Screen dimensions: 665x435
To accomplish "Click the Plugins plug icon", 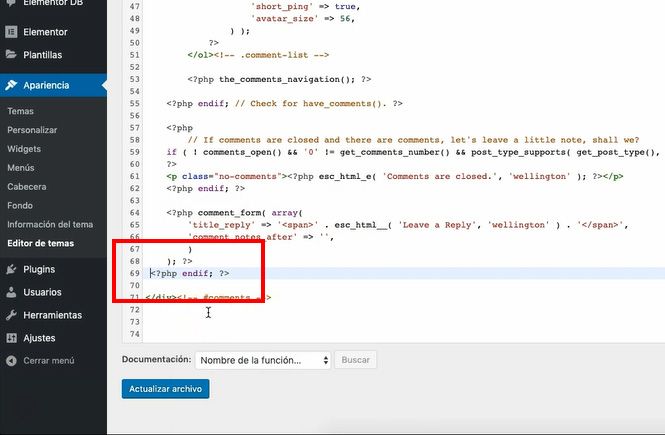I will tap(11, 269).
